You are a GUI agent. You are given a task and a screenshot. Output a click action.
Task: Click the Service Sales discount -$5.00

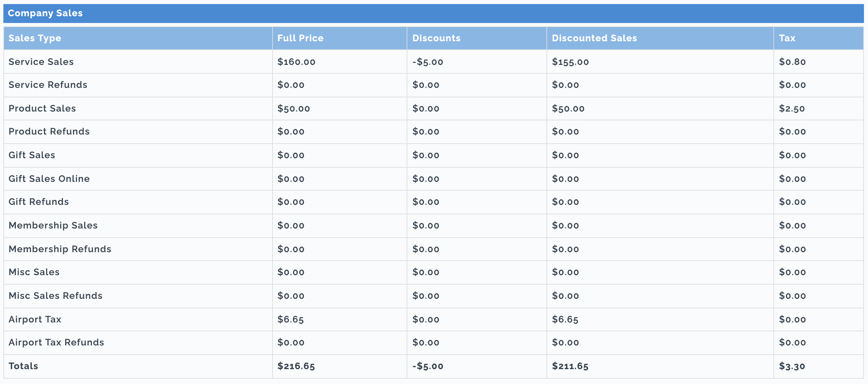point(428,62)
